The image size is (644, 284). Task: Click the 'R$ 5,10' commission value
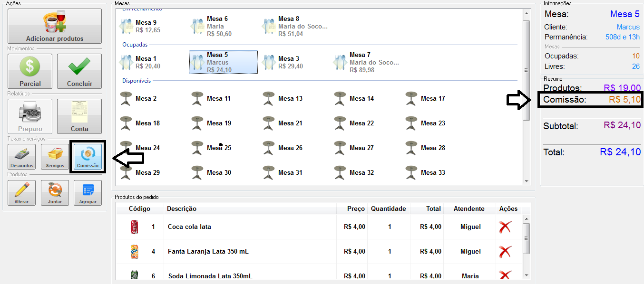coord(625,100)
